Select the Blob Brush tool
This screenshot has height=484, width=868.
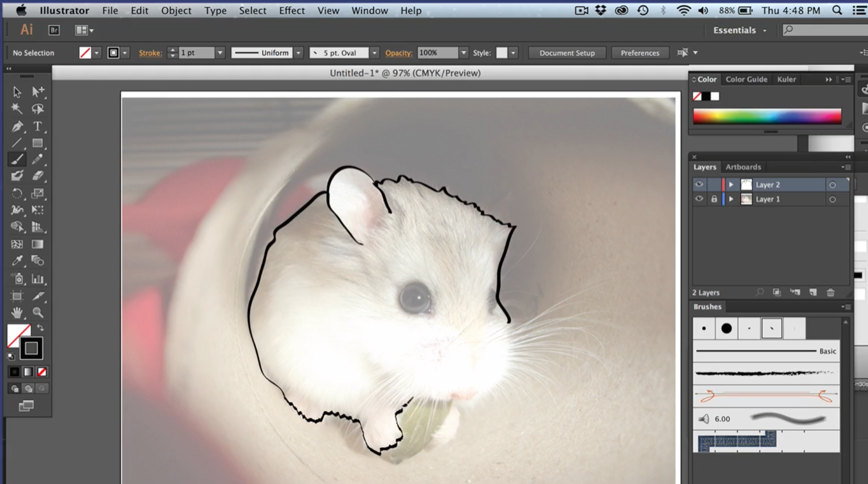[17, 176]
